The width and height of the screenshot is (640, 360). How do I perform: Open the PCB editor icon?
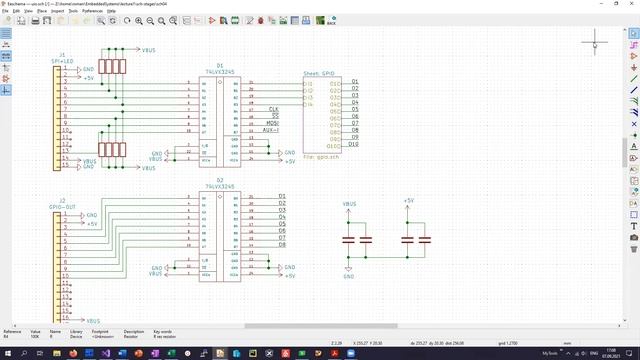point(320,20)
